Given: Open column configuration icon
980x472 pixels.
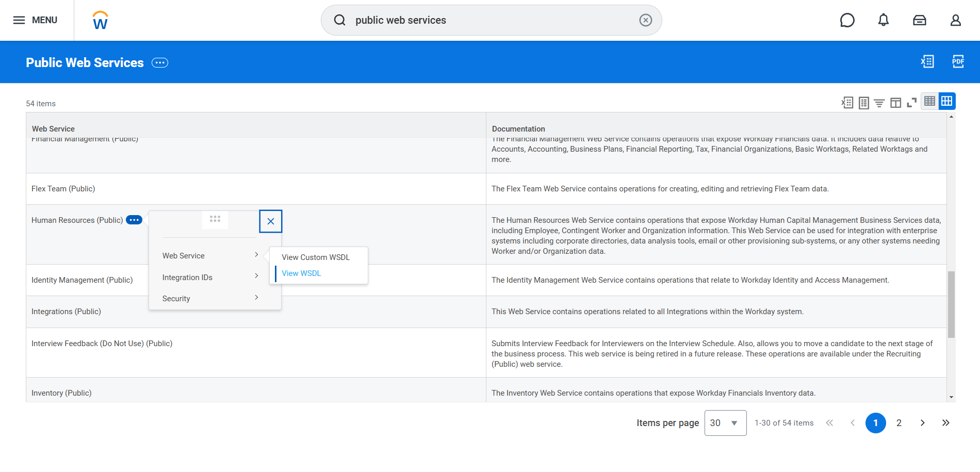Looking at the screenshot, I should [x=896, y=103].
